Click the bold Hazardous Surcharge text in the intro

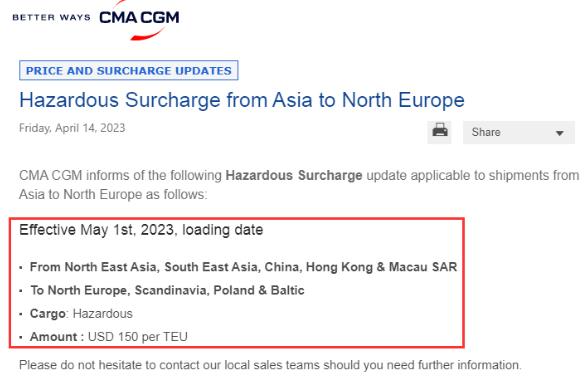(x=294, y=175)
